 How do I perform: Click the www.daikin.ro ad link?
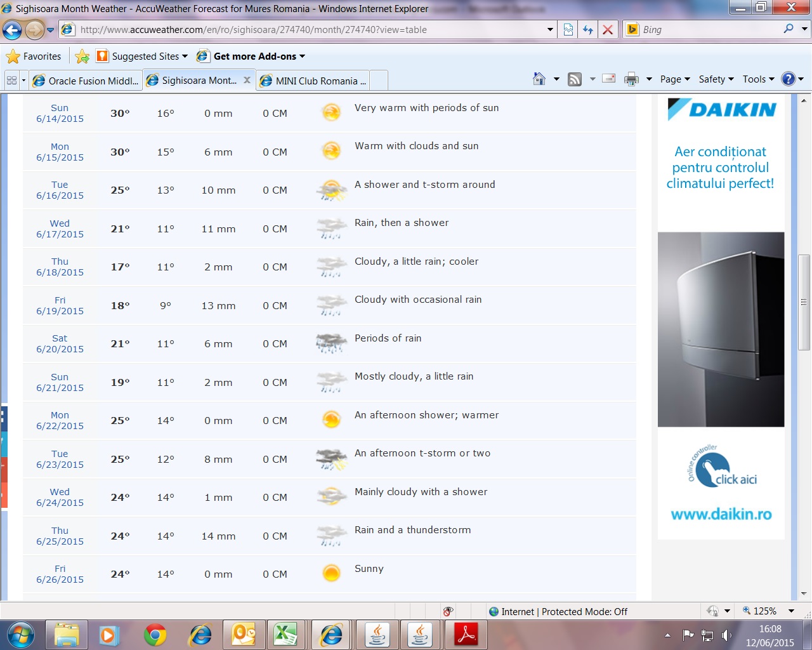click(x=721, y=514)
